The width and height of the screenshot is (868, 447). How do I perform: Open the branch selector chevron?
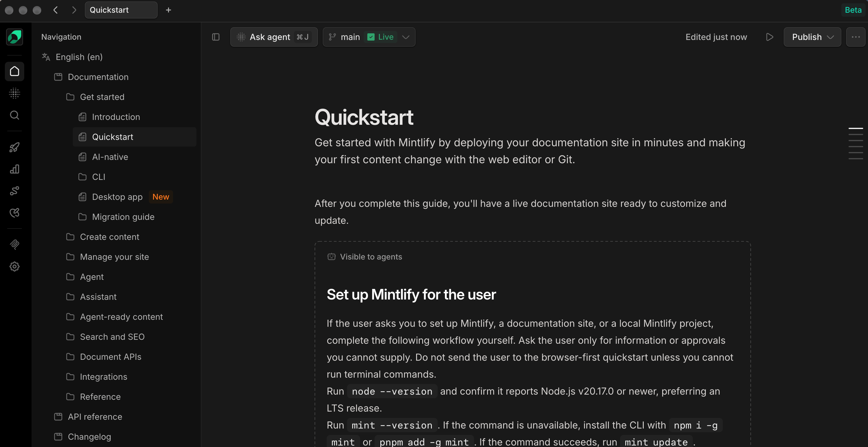click(406, 37)
